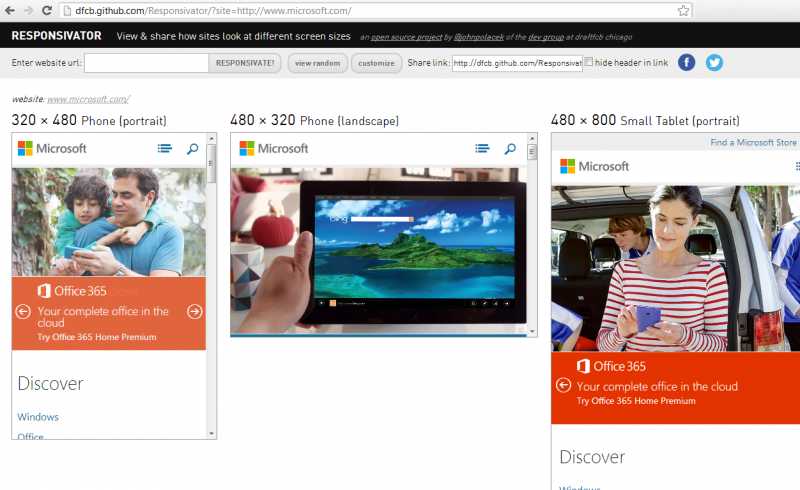This screenshot has height=490, width=800.
Task: Bookmark page with star icon
Action: tap(683, 10)
